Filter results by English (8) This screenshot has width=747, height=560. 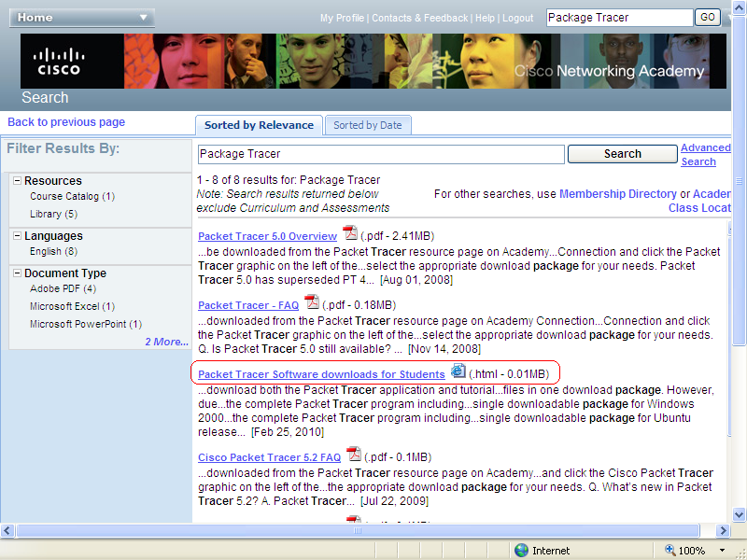tap(54, 251)
